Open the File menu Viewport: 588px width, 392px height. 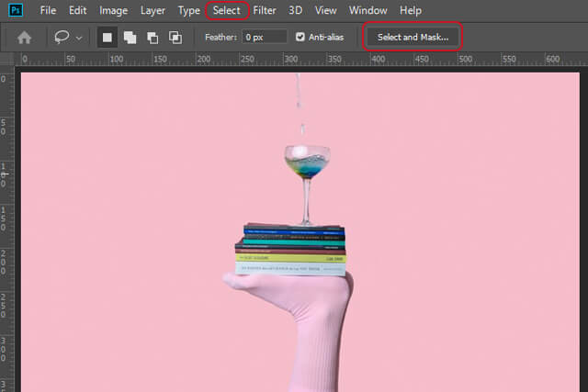click(48, 10)
